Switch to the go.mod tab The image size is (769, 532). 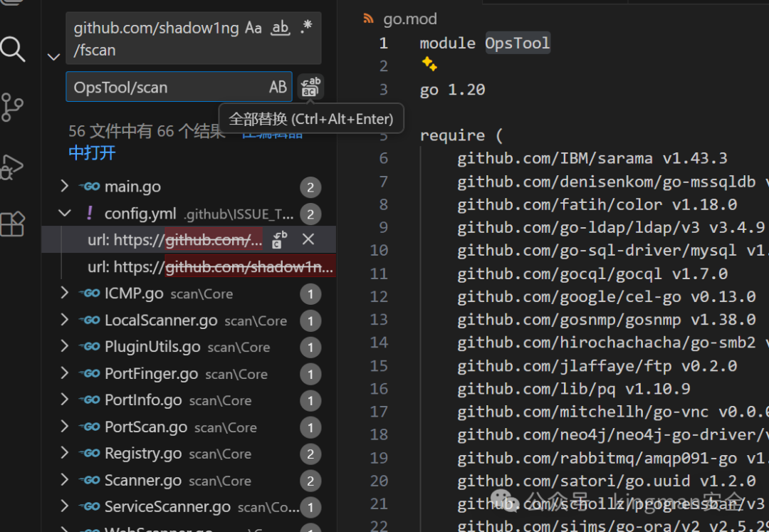tap(409, 19)
